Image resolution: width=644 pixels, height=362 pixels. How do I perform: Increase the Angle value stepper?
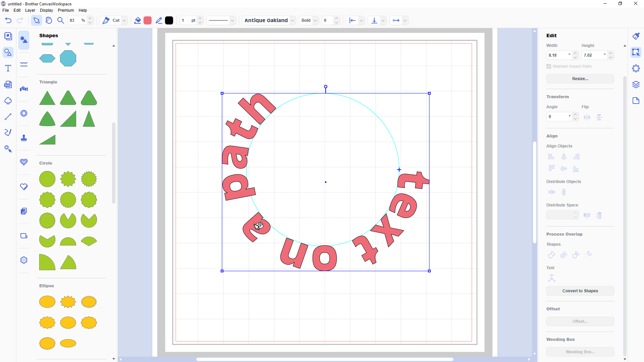pos(575,115)
